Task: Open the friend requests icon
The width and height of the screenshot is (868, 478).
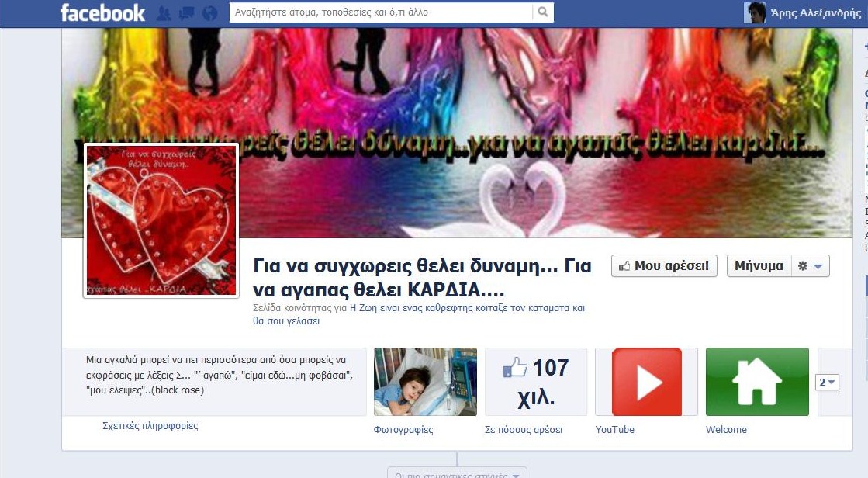Action: tap(163, 13)
